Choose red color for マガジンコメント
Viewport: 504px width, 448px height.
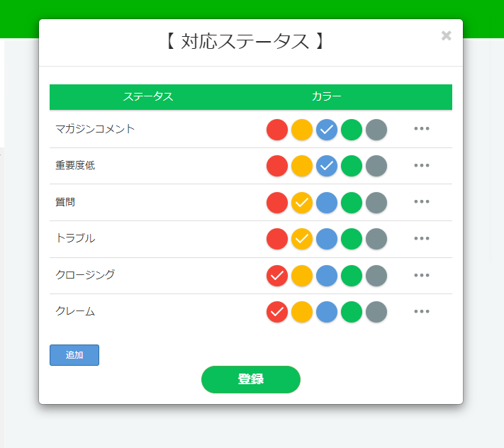(277, 130)
